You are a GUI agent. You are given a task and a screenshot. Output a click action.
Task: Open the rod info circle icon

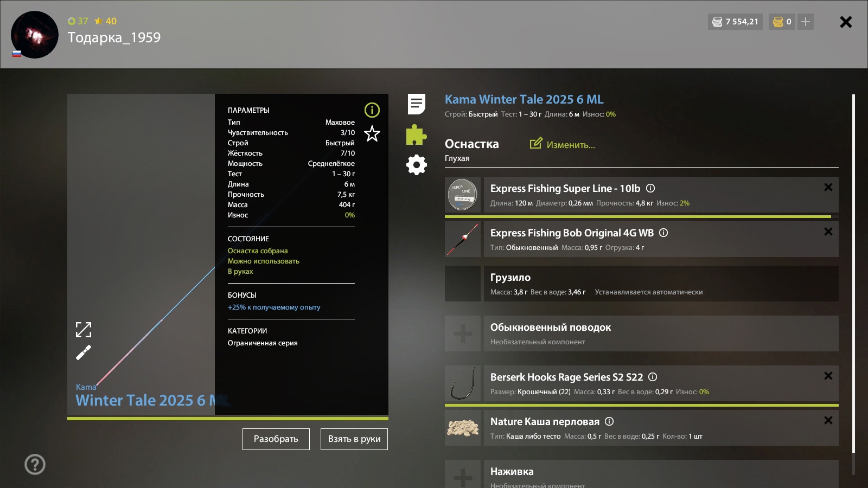tap(372, 110)
